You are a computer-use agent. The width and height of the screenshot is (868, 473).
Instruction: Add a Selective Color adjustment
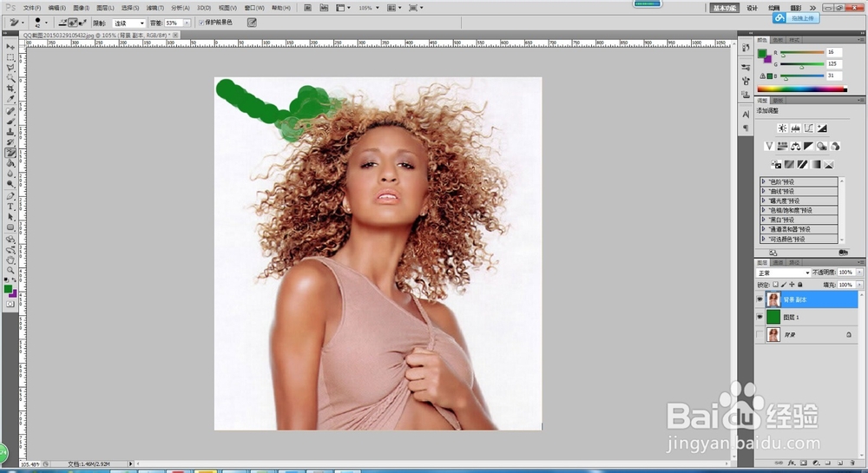[829, 164]
